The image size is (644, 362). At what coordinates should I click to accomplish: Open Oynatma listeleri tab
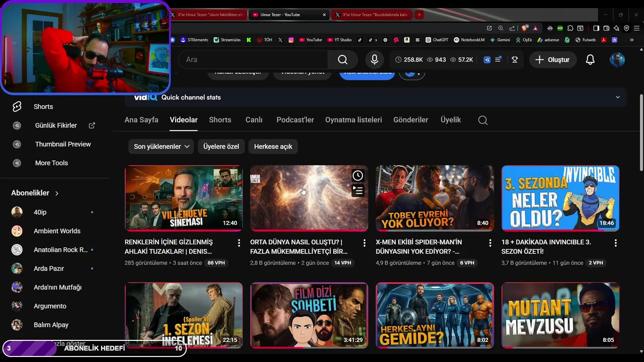tap(353, 120)
